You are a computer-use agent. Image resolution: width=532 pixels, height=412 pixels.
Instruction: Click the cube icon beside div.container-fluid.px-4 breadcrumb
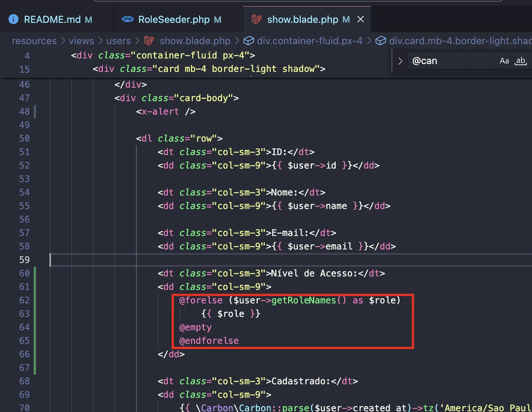248,40
